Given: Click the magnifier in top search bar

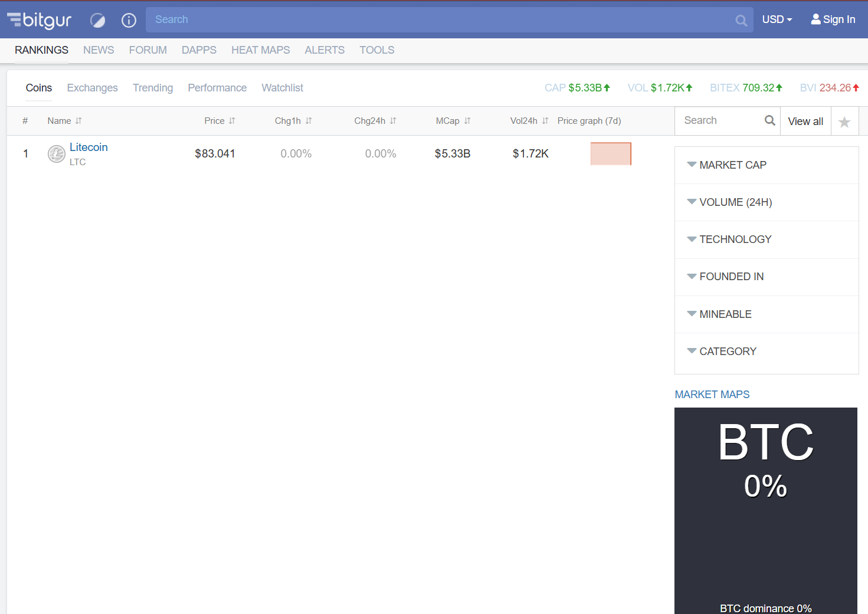Looking at the screenshot, I should pyautogui.click(x=741, y=21).
